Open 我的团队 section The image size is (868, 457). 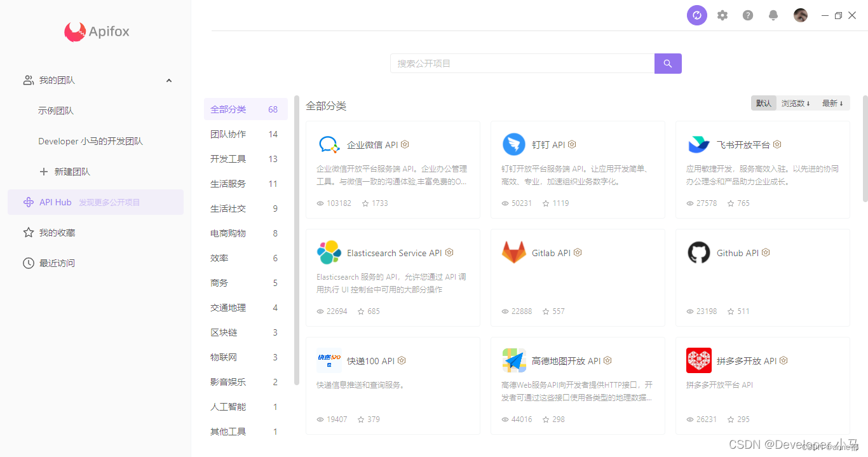click(x=95, y=80)
